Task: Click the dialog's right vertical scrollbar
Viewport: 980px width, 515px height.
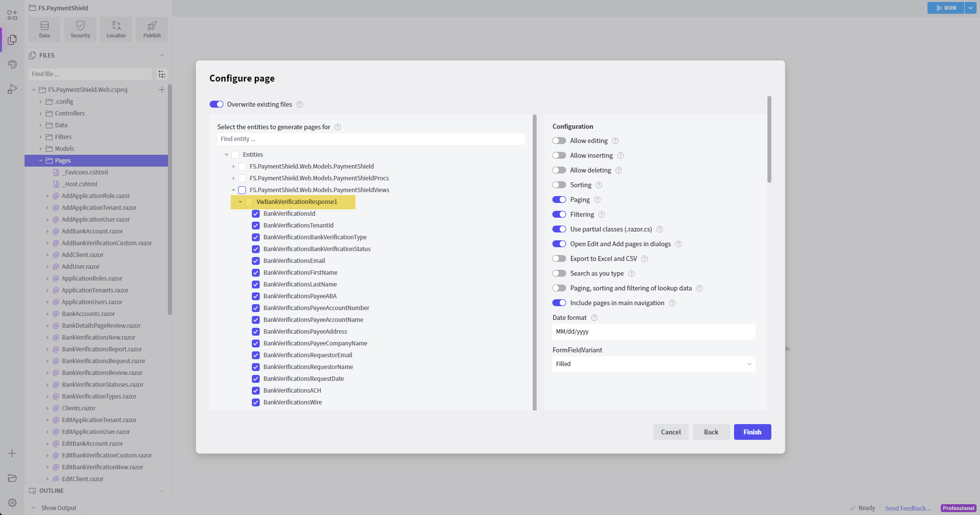Action: click(769, 140)
